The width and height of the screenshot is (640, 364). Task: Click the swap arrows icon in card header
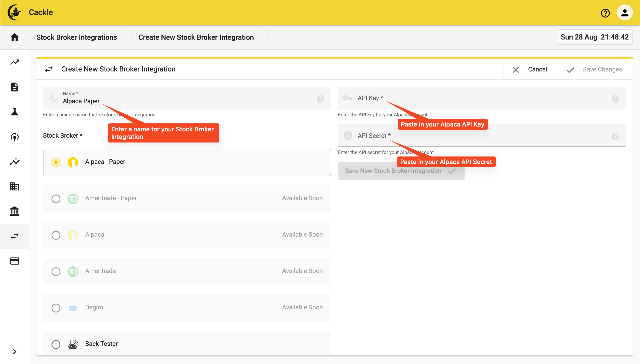point(49,69)
